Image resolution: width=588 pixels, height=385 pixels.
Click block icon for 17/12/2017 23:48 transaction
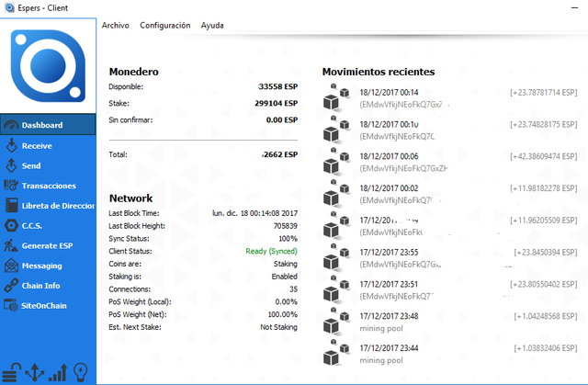[336, 322]
